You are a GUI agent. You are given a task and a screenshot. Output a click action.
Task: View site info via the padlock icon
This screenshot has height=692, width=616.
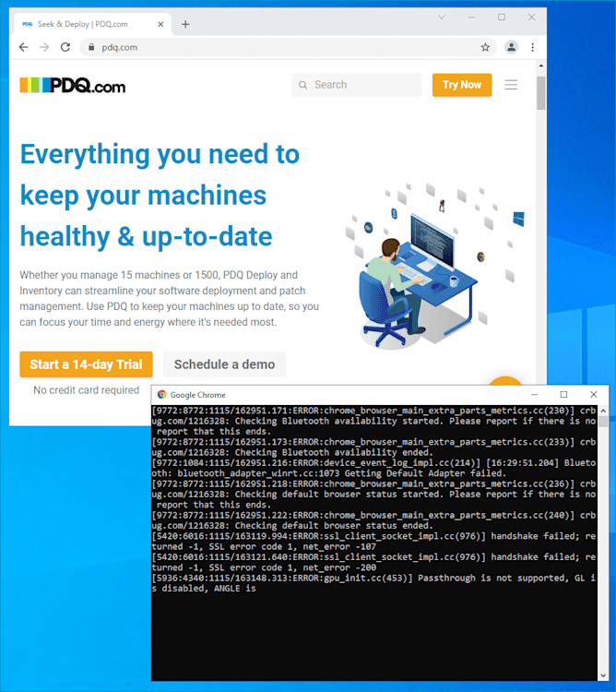coord(91,47)
